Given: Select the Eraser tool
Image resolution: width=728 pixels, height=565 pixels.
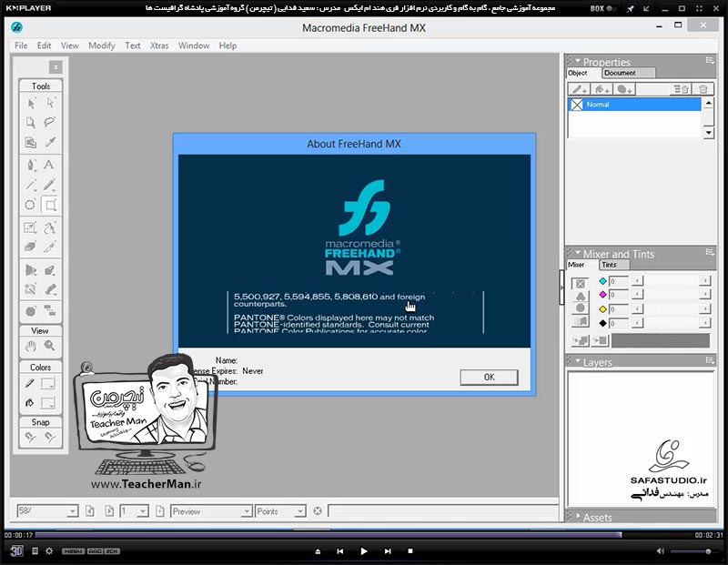Looking at the screenshot, I should click(30, 247).
